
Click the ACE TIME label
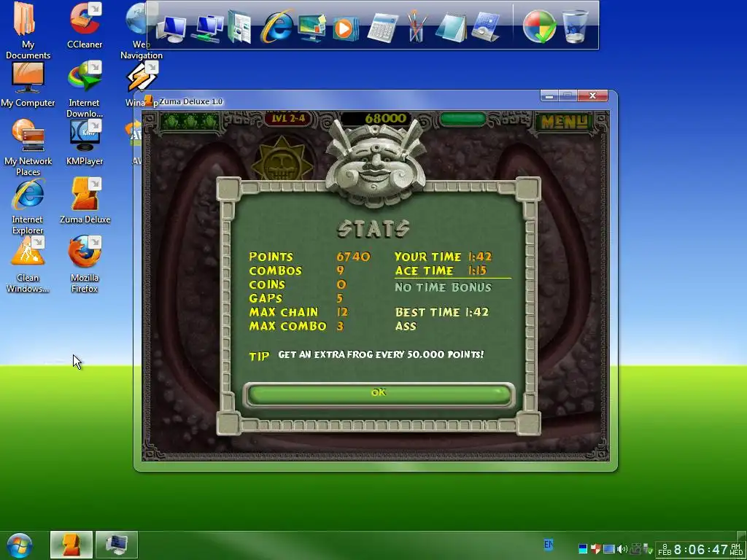424,271
